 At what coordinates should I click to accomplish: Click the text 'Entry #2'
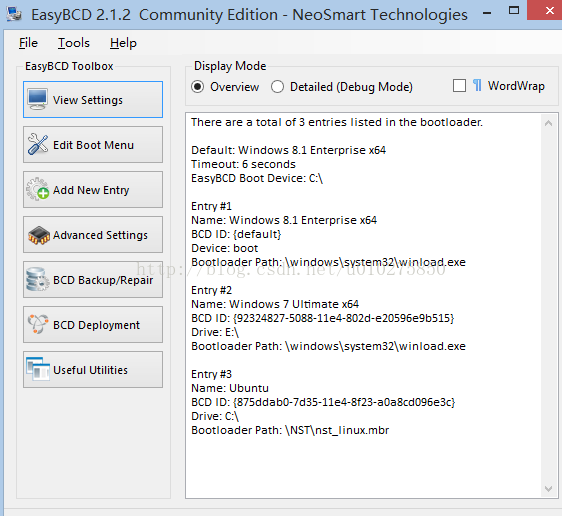click(211, 290)
